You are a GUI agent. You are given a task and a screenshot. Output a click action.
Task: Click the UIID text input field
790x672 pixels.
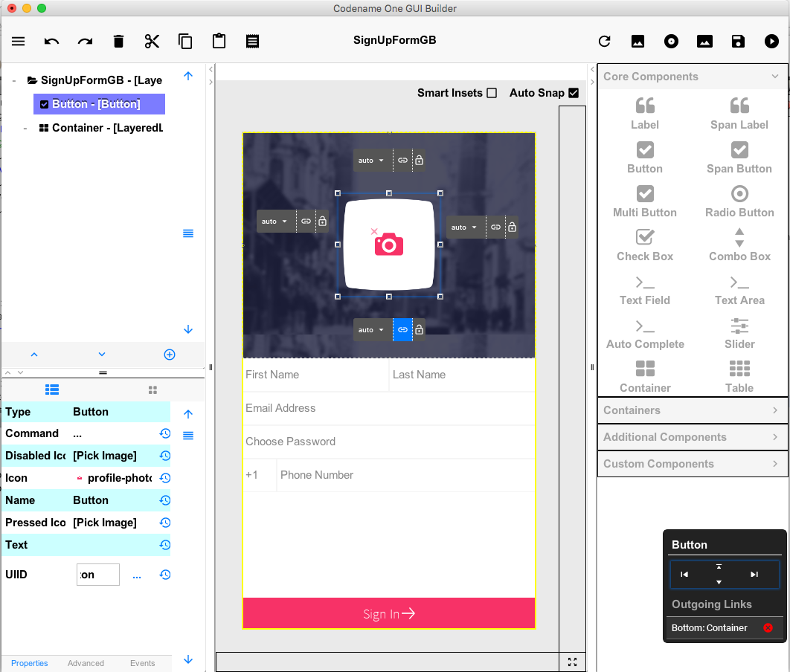[x=97, y=574]
